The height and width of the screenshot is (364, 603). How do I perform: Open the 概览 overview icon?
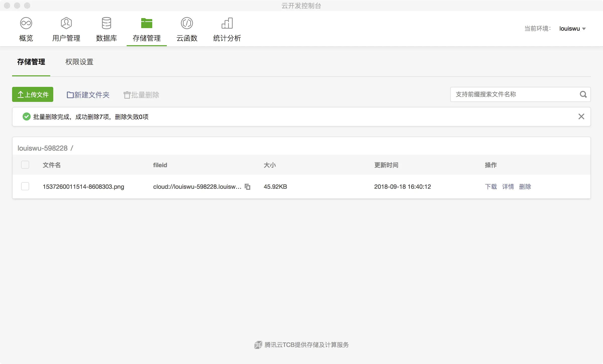tap(26, 23)
